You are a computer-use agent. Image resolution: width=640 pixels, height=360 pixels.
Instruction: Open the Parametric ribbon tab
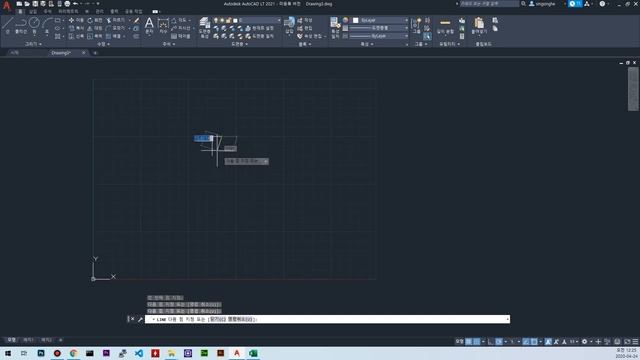click(68, 11)
